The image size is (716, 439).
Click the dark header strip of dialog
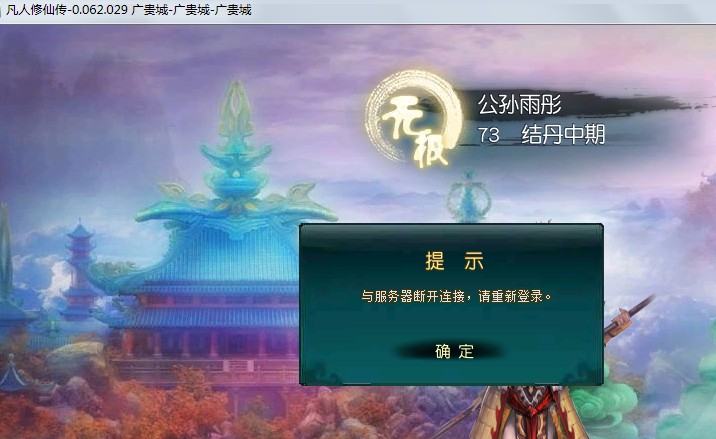pos(451,234)
